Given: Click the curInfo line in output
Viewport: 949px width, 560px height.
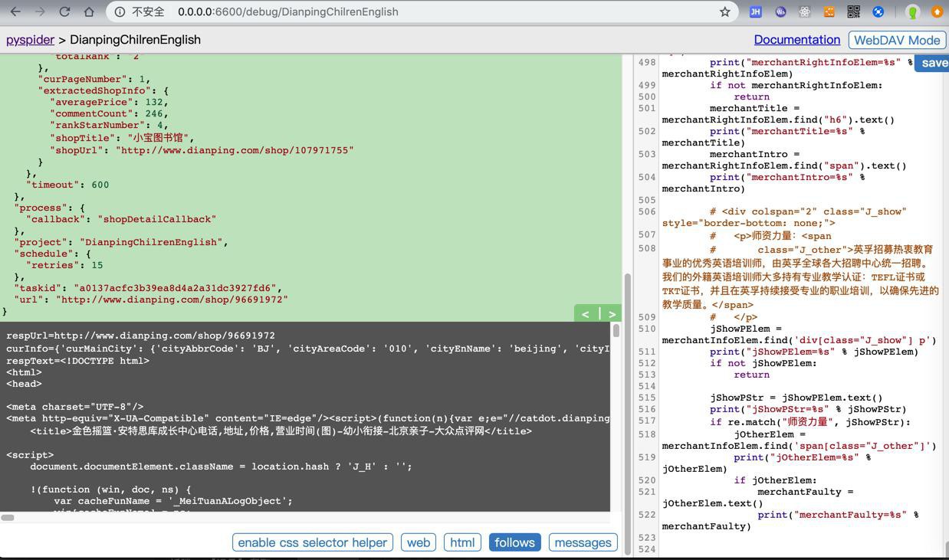Looking at the screenshot, I should (x=308, y=349).
